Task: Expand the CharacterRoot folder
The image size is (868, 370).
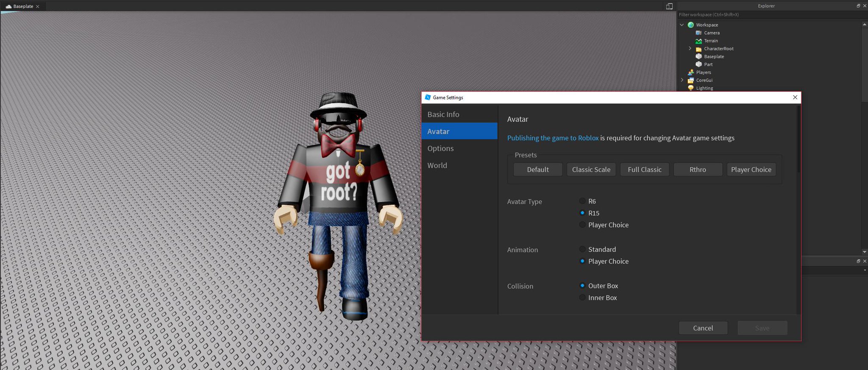Action: click(690, 49)
